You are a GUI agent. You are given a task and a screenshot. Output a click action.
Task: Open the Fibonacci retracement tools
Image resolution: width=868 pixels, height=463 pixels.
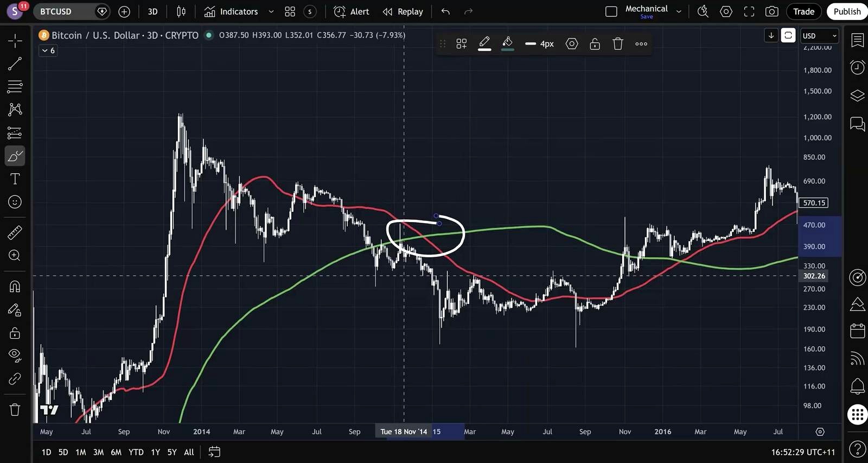pyautogui.click(x=15, y=86)
